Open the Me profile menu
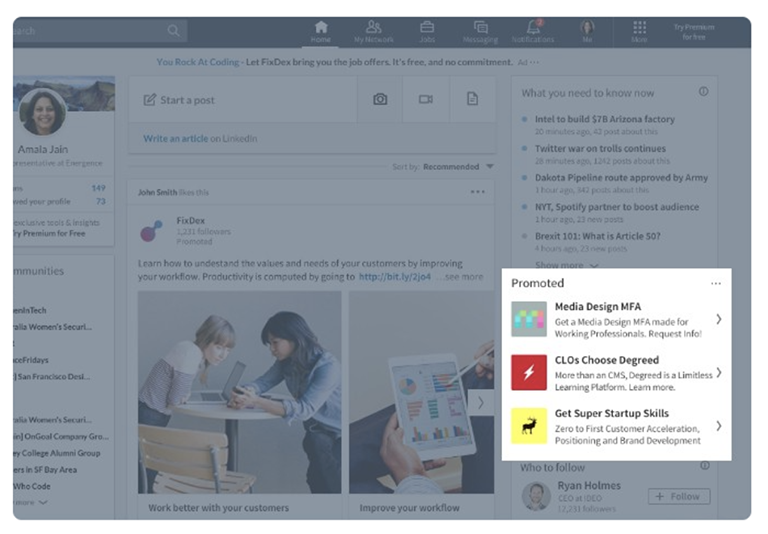 [x=587, y=32]
